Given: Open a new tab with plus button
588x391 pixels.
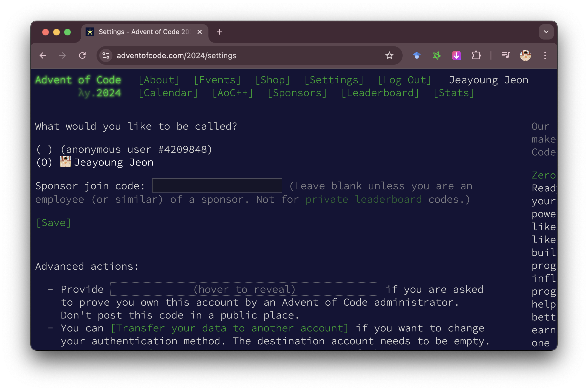Looking at the screenshot, I should pos(219,32).
